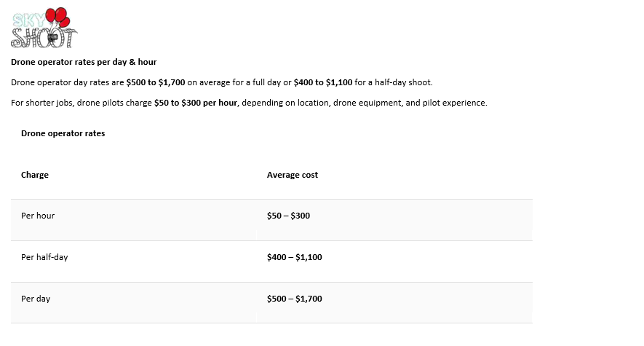This screenshot has height=346, width=644.
Task: Select the 'Average cost' column header
Action: point(293,175)
